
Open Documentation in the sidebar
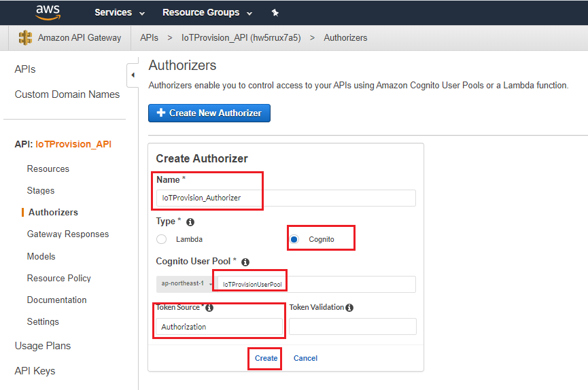[56, 300]
